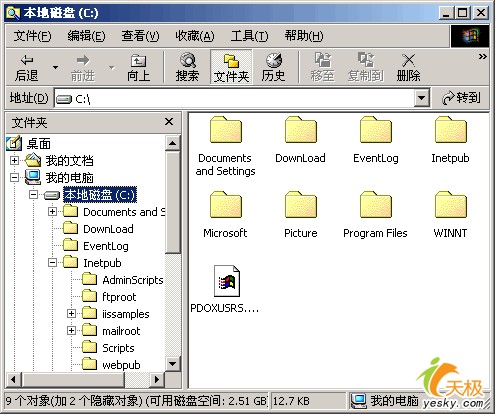Open the History (历史) toolbar button
This screenshot has height=414, width=495.
(273, 68)
